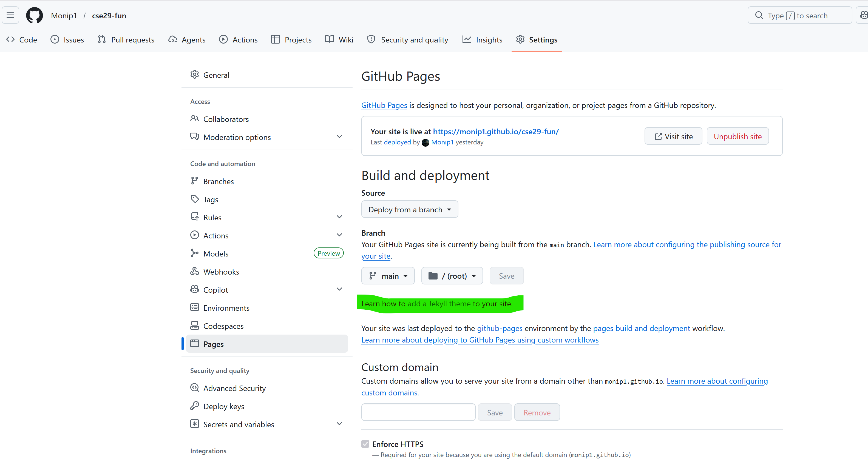
Task: Switch to the Insights tab
Action: coord(482,40)
